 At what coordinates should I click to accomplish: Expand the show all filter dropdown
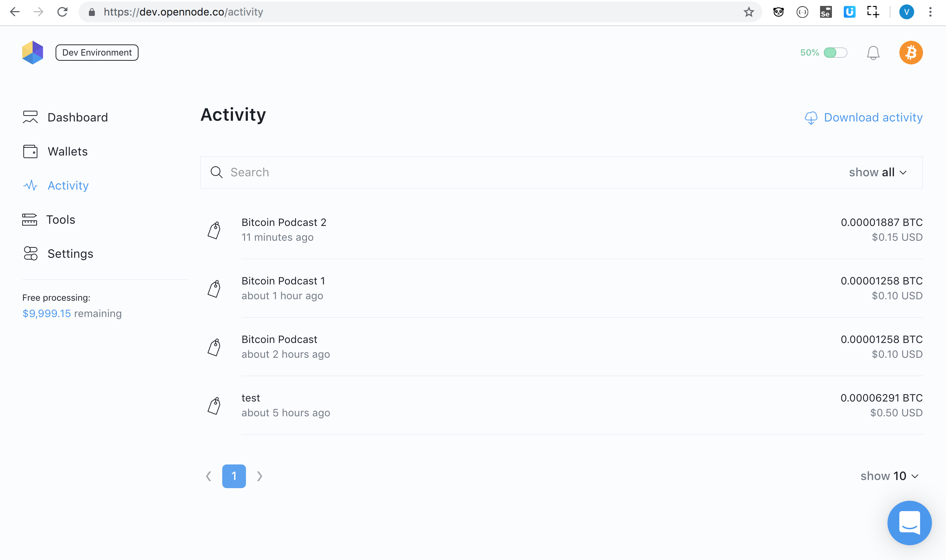pos(878,173)
